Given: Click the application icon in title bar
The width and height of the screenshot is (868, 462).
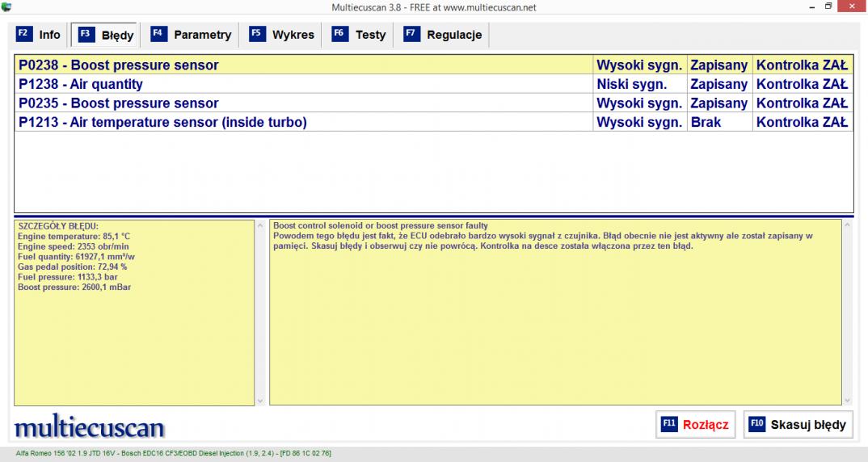Looking at the screenshot, I should tap(6, 7).
